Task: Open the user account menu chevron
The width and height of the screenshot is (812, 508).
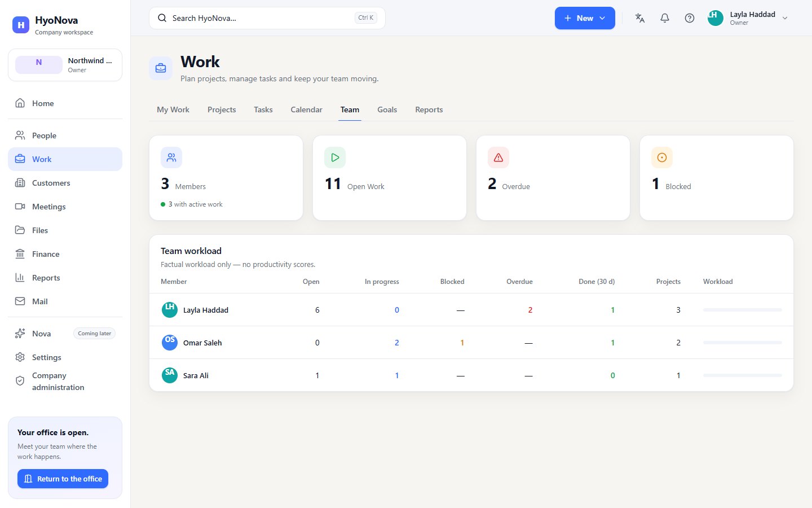Action: point(785,18)
